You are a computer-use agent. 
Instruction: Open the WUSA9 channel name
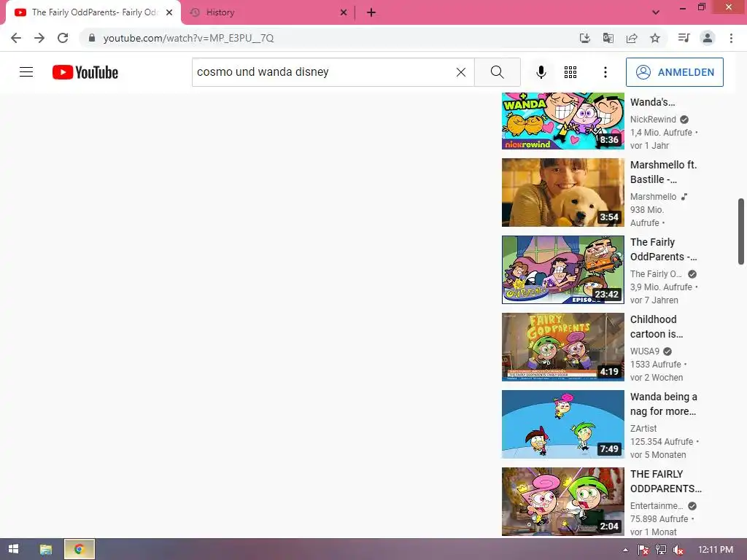(645, 351)
